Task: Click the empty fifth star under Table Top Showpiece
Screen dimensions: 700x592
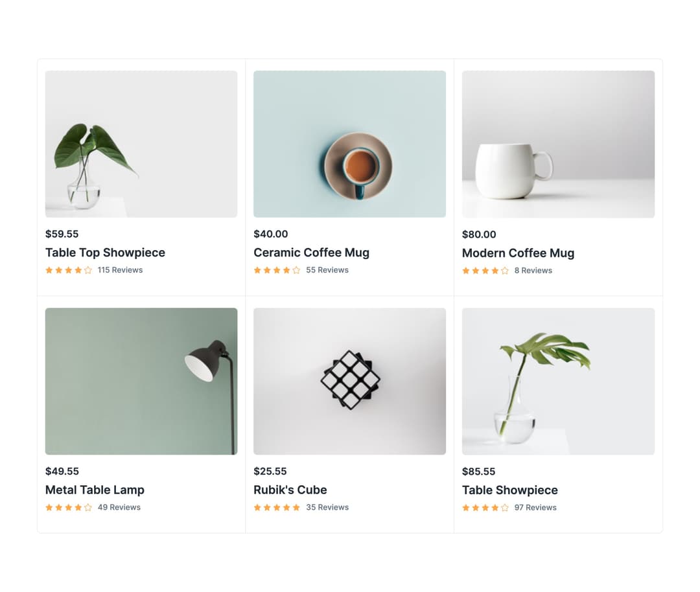Action: click(88, 270)
